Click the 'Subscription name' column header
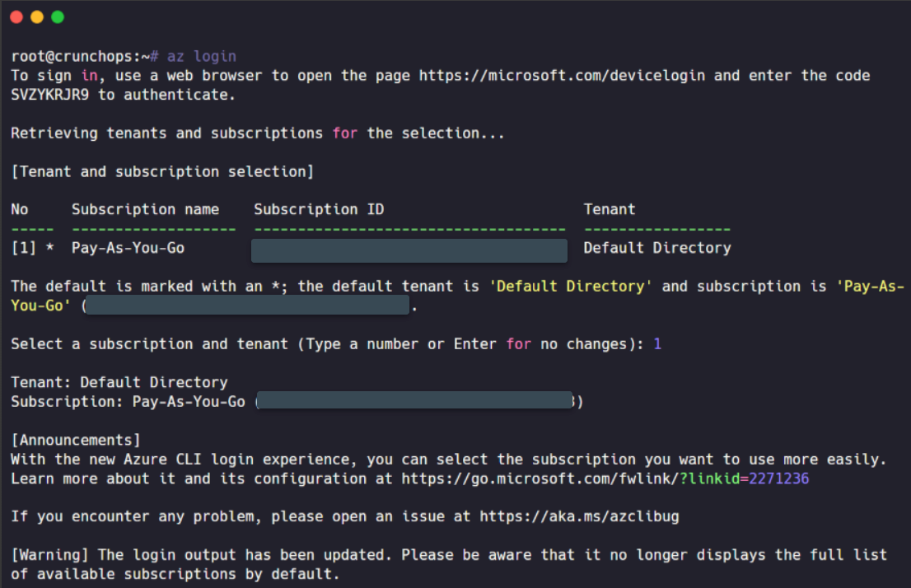This screenshot has height=588, width=911. 145,209
